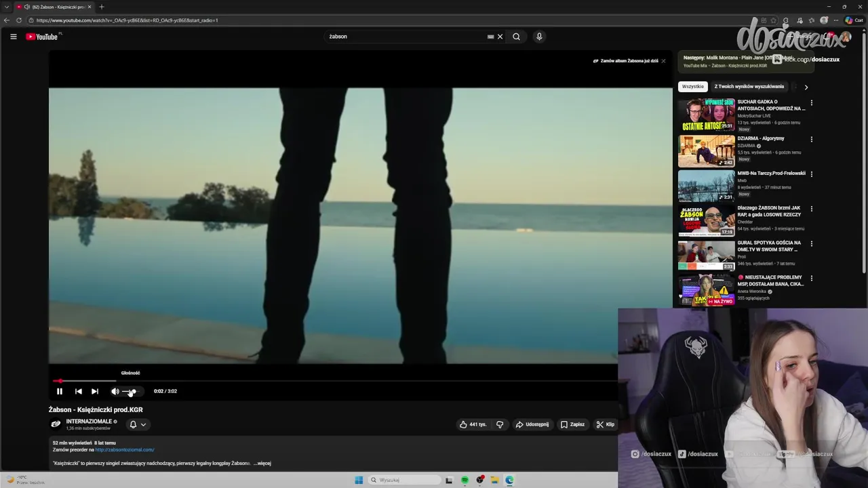Show more filter chips with right arrow
The width and height of the screenshot is (868, 488).
tap(806, 87)
